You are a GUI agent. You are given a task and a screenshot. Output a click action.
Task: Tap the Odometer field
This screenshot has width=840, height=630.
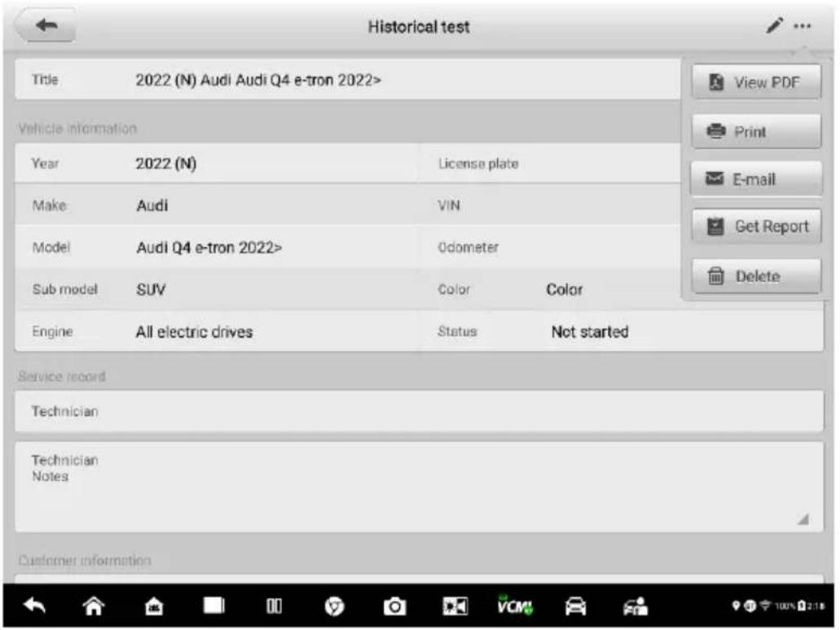click(552, 247)
